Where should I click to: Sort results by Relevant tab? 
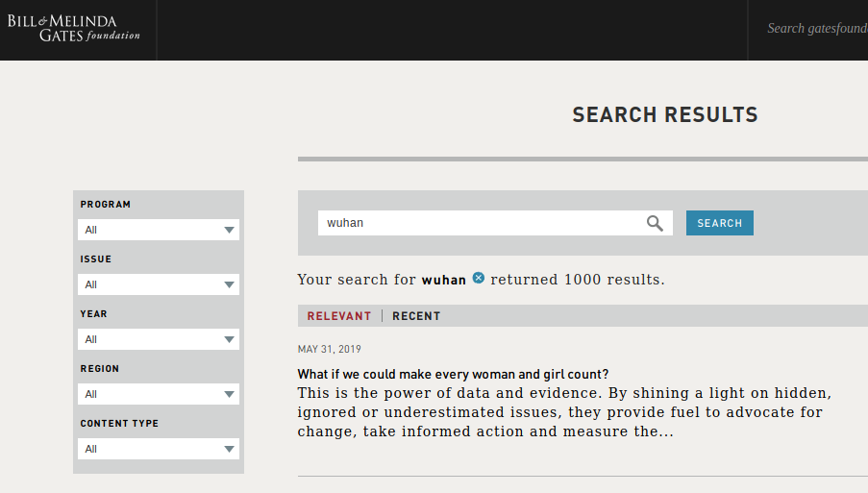pyautogui.click(x=338, y=316)
